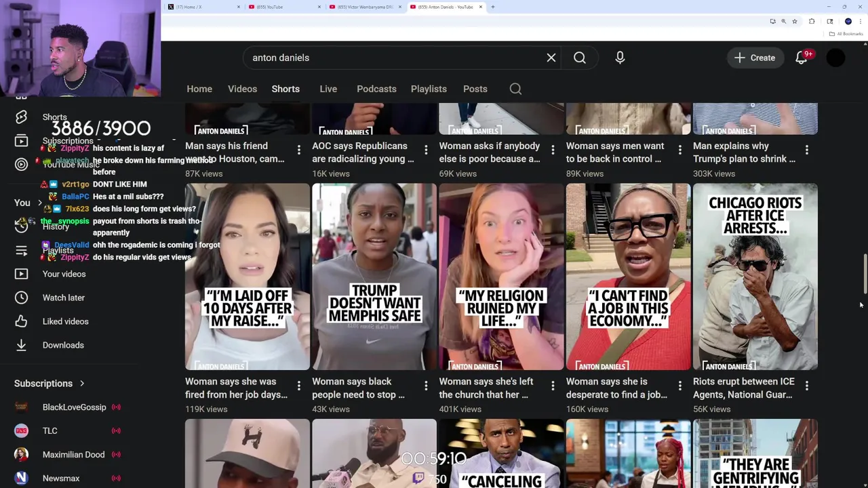Open the channel Playlists tab
The image size is (868, 488).
pyautogui.click(x=429, y=89)
